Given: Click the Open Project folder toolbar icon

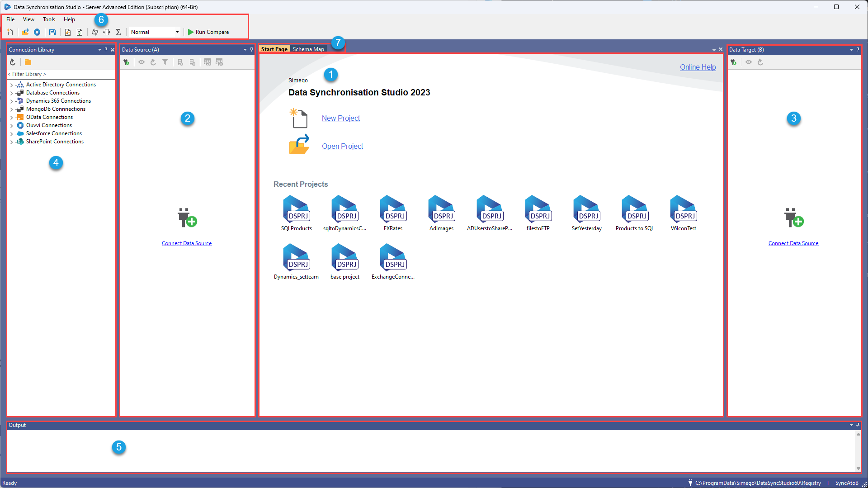Looking at the screenshot, I should 25,32.
